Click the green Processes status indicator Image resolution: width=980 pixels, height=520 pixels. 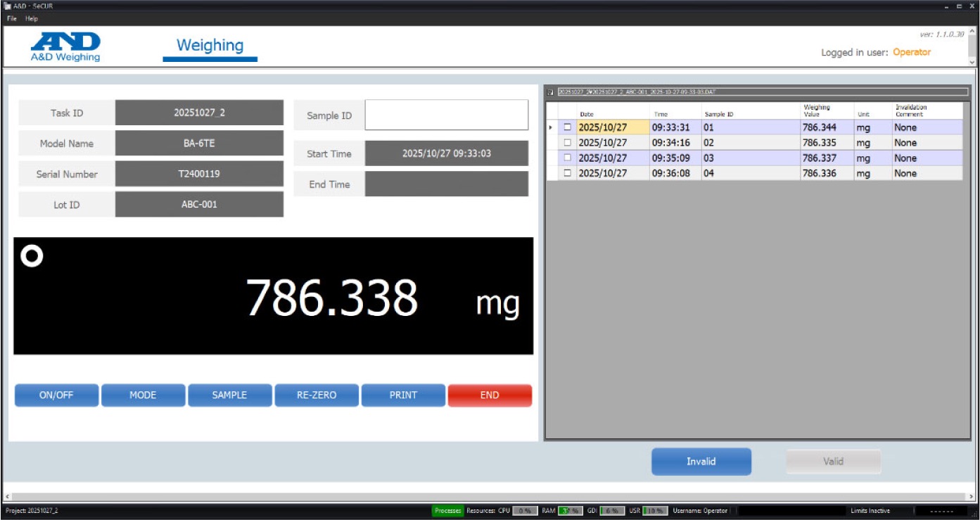tap(447, 511)
